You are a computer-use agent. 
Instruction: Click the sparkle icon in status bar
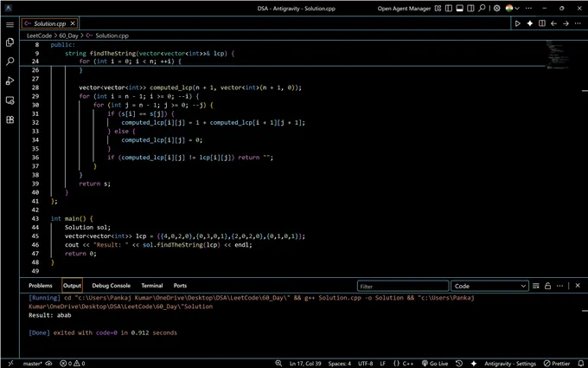(x=474, y=364)
